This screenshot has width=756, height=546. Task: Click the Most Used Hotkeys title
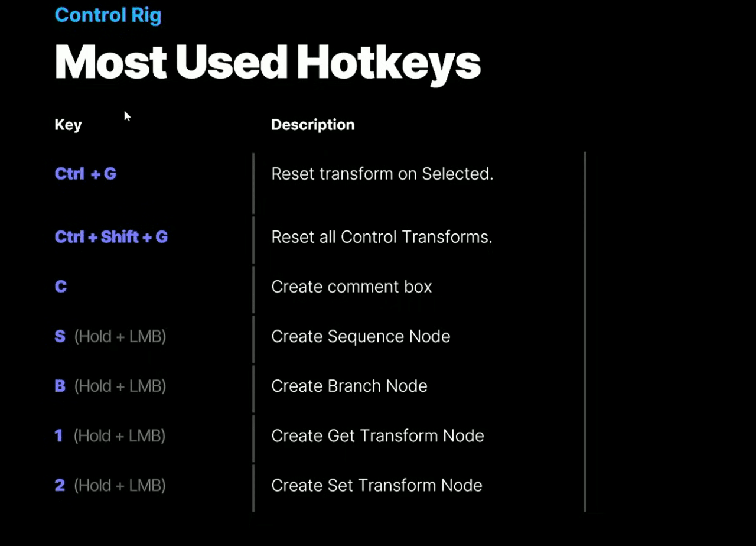267,61
